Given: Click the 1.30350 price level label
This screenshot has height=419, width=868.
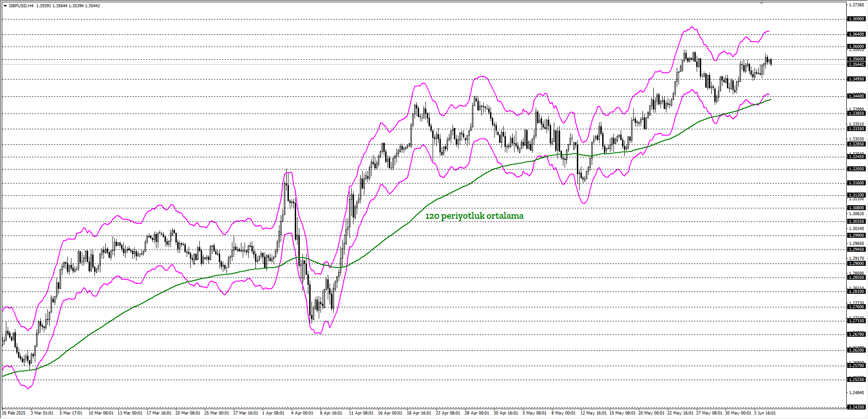Looking at the screenshot, I should click(856, 221).
